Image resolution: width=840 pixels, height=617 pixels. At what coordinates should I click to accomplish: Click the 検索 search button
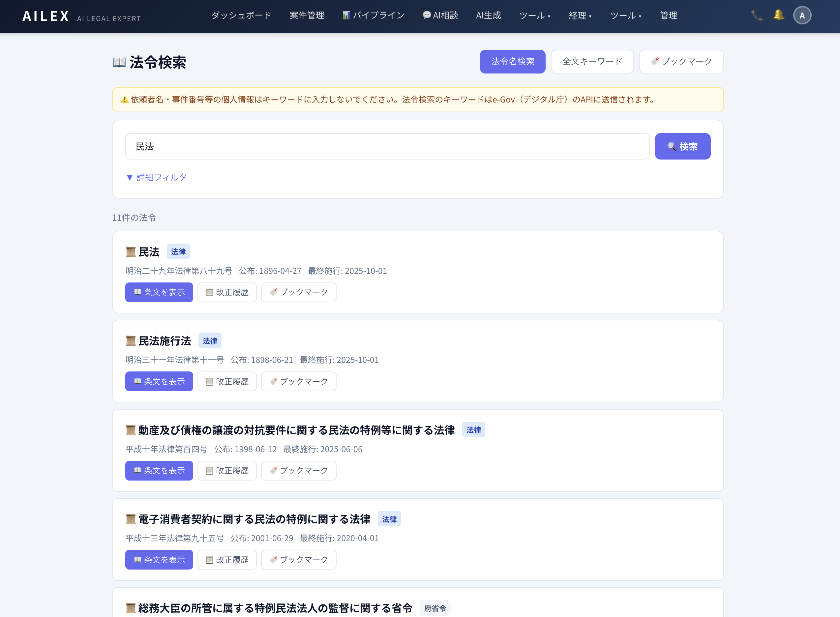coord(682,146)
